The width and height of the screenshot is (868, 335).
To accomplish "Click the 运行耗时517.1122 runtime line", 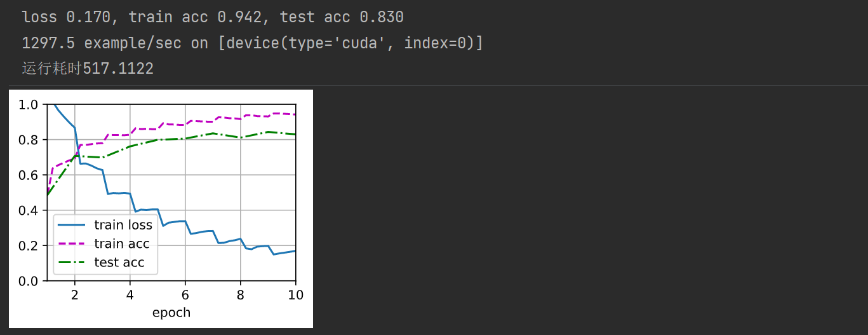I will pos(88,69).
